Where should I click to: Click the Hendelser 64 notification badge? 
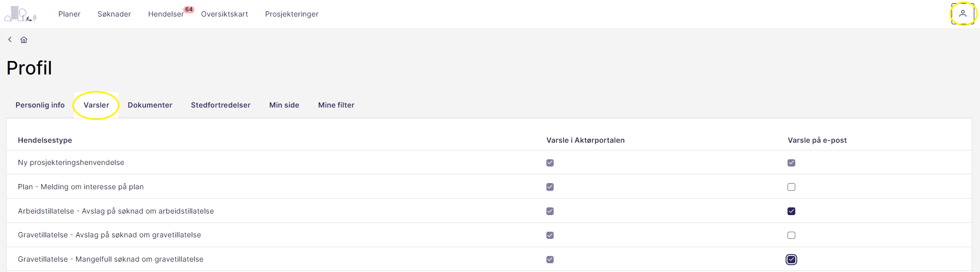[x=189, y=9]
